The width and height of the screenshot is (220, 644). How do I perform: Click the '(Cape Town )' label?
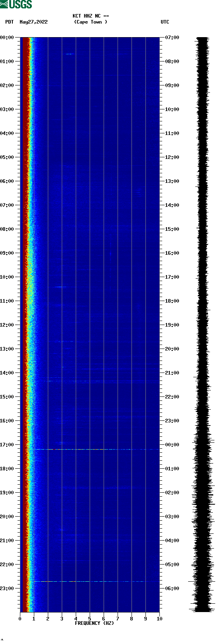tap(90, 22)
